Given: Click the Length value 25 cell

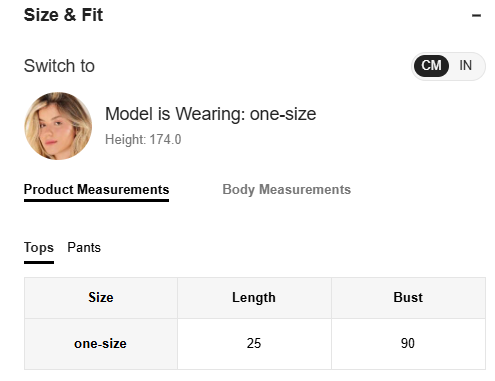Looking at the screenshot, I should pyautogui.click(x=254, y=344).
